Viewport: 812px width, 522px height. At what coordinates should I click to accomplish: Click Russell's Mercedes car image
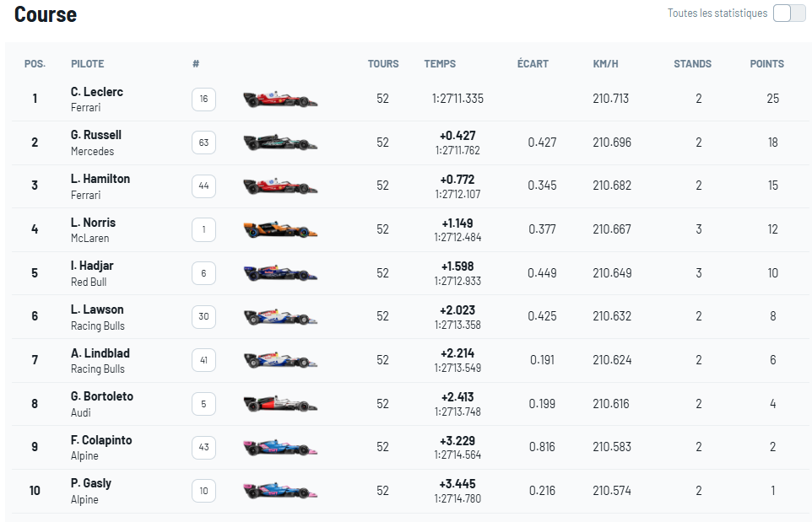(x=280, y=143)
